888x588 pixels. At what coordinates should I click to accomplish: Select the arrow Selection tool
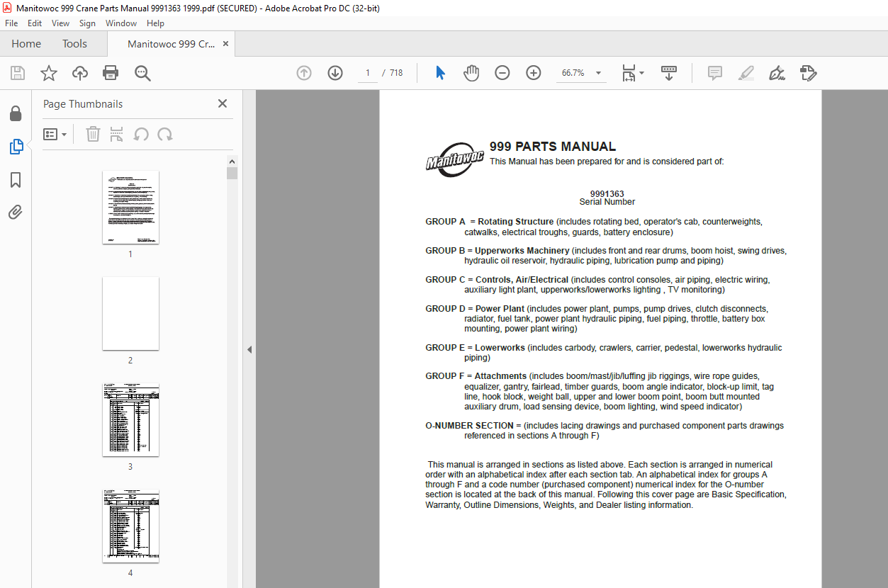[x=440, y=73]
